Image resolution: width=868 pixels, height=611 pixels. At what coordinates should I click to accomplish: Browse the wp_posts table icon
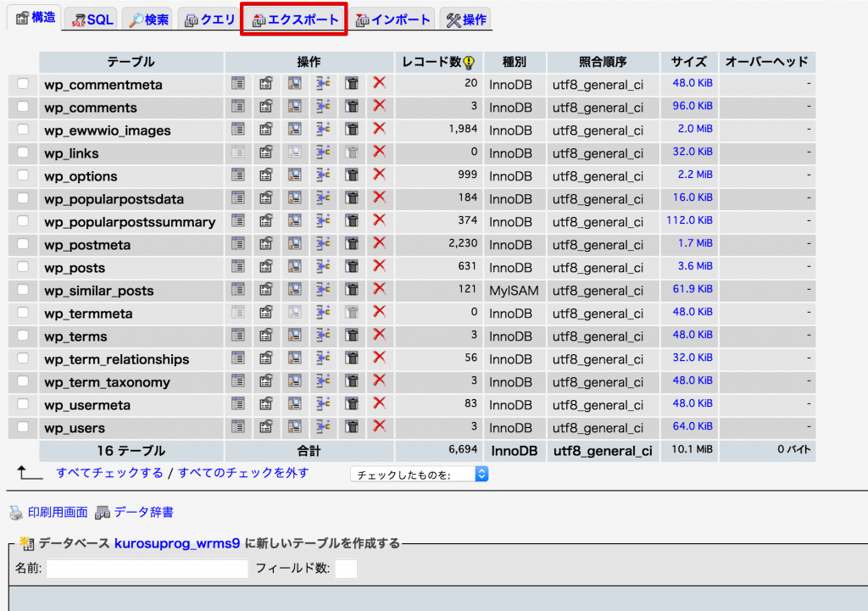tap(238, 267)
